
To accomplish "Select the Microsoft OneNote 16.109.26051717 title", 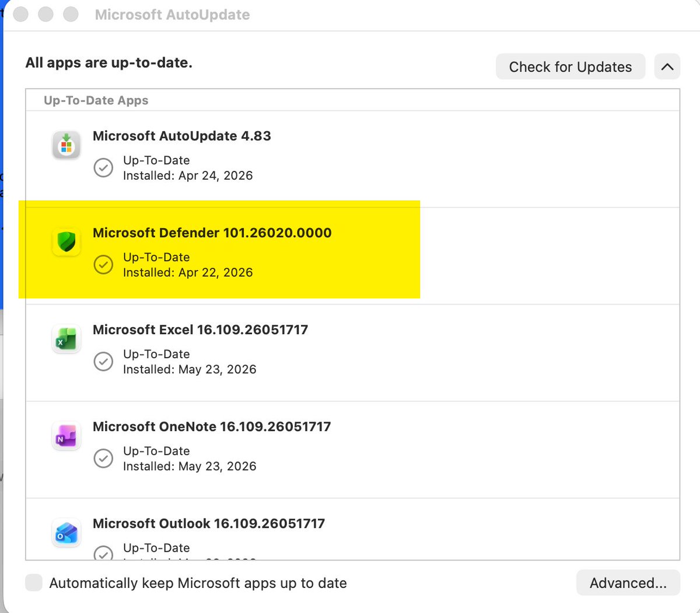I will coord(212,426).
